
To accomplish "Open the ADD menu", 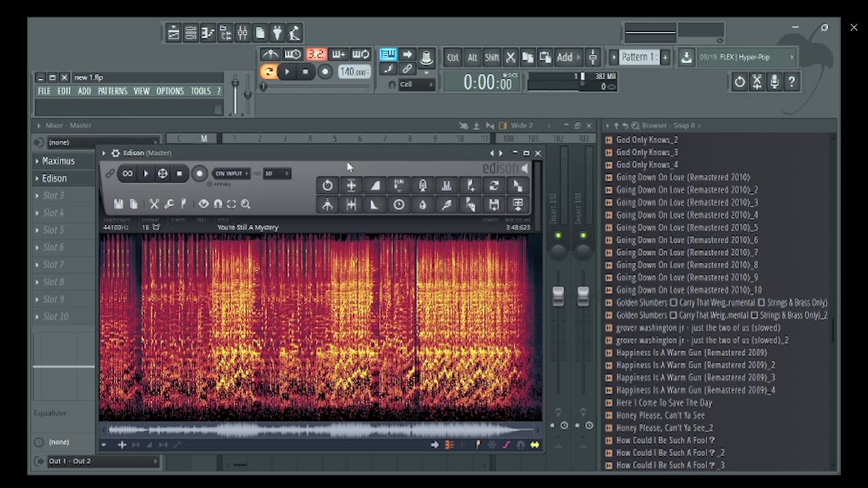I will (x=84, y=91).
